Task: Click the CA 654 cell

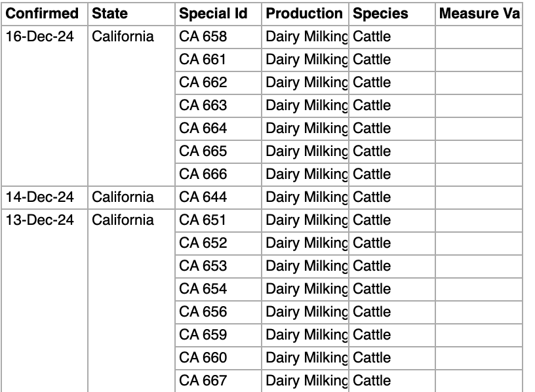Action: tap(203, 289)
